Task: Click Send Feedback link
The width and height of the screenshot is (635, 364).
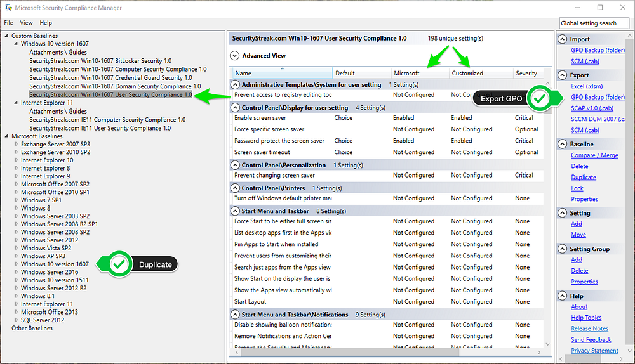Action: point(591,339)
